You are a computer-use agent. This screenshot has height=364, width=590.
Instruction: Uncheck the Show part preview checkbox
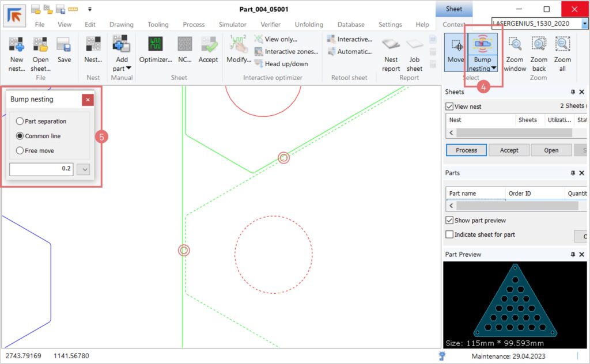(x=449, y=221)
